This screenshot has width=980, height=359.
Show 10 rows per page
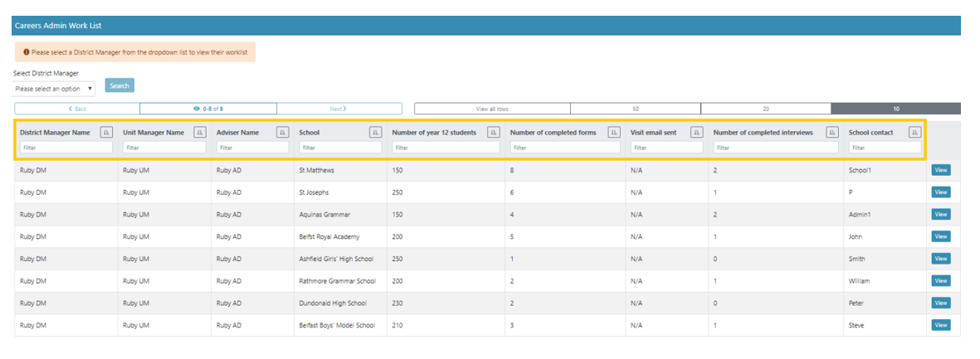click(x=895, y=109)
